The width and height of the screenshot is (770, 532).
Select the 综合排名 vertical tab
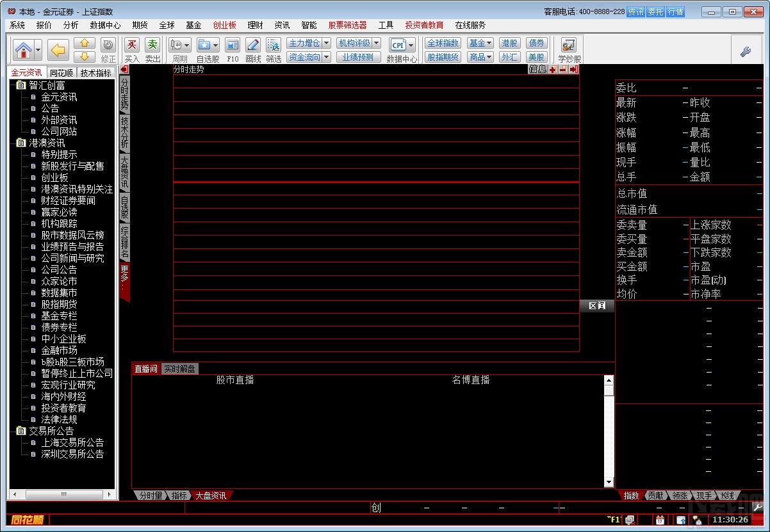tap(125, 243)
